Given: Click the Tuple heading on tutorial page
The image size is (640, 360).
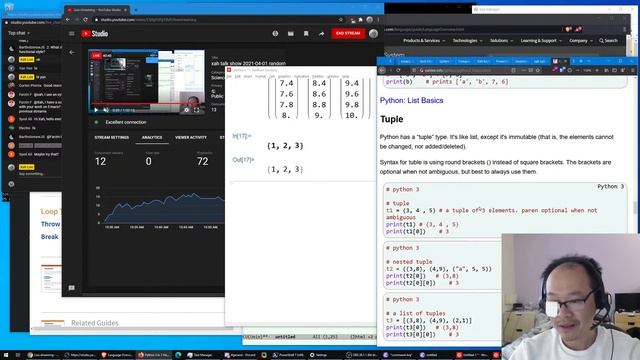Looking at the screenshot, I should coord(391,119).
